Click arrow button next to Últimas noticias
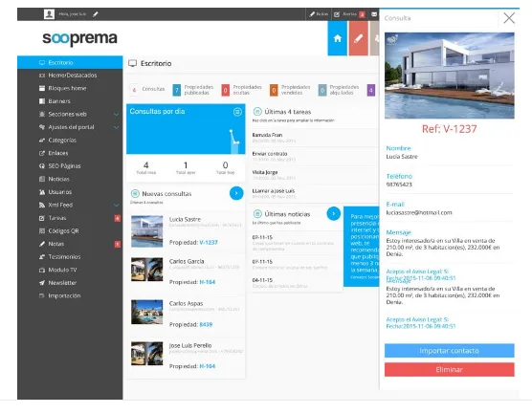 coord(334,213)
